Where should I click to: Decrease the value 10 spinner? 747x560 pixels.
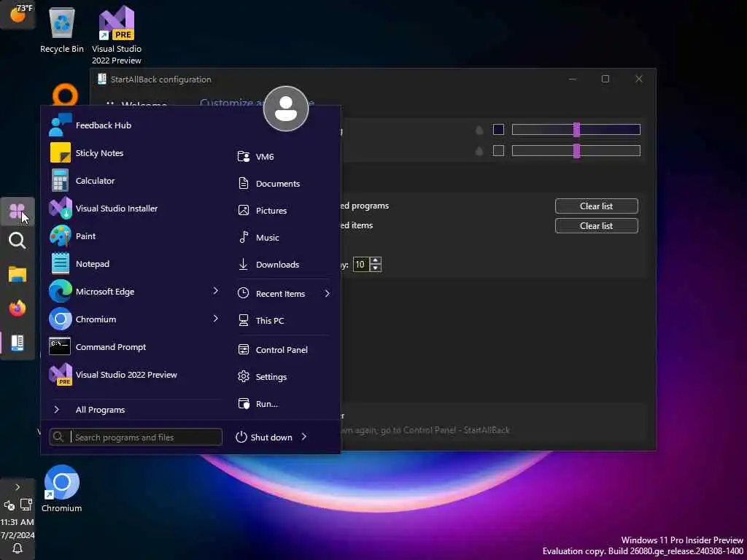click(376, 268)
